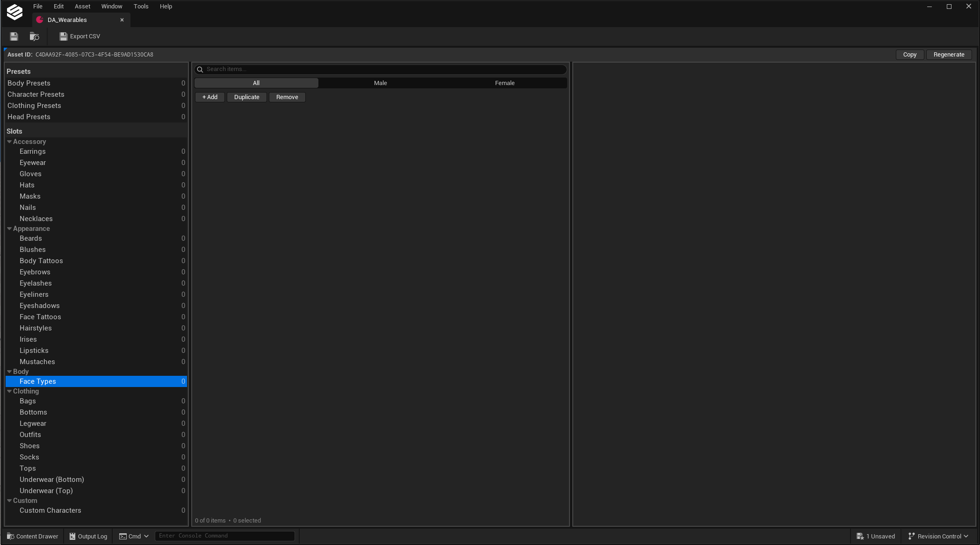
Task: Select Head Presets row
Action: pyautogui.click(x=96, y=117)
